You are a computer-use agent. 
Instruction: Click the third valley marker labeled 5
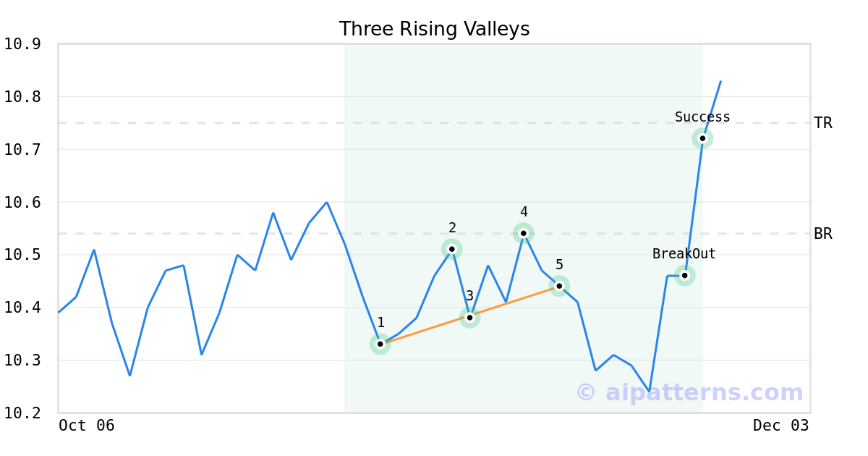pyautogui.click(x=559, y=286)
